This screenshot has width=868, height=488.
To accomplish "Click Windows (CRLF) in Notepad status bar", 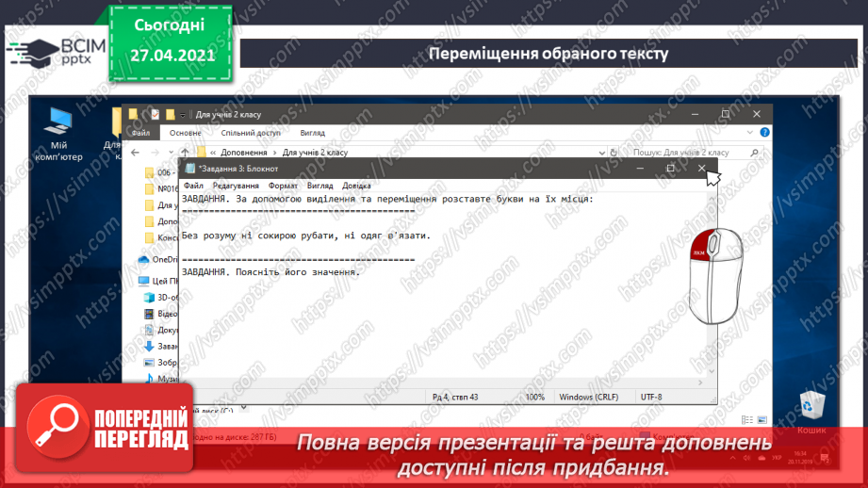I will coord(588,397).
